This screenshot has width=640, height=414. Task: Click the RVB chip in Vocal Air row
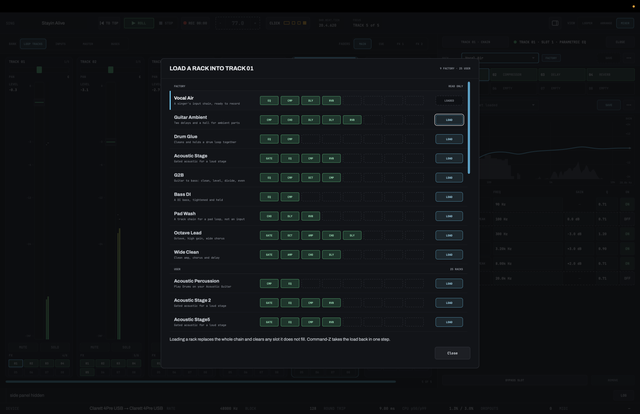(331, 100)
